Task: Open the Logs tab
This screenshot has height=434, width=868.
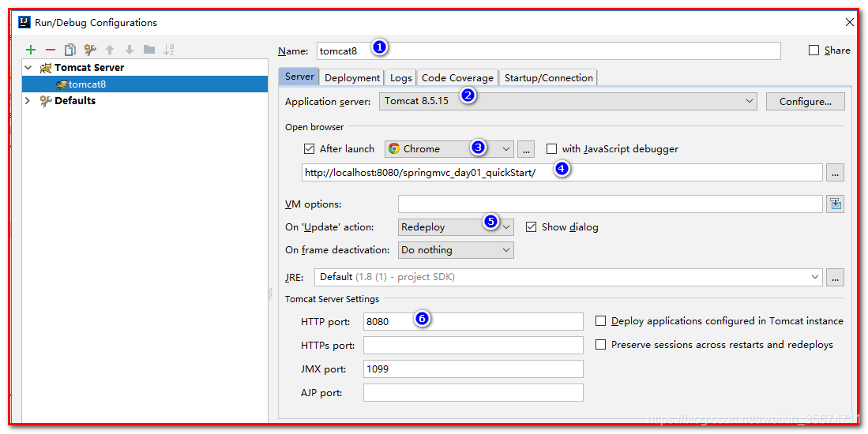Action: pos(400,78)
